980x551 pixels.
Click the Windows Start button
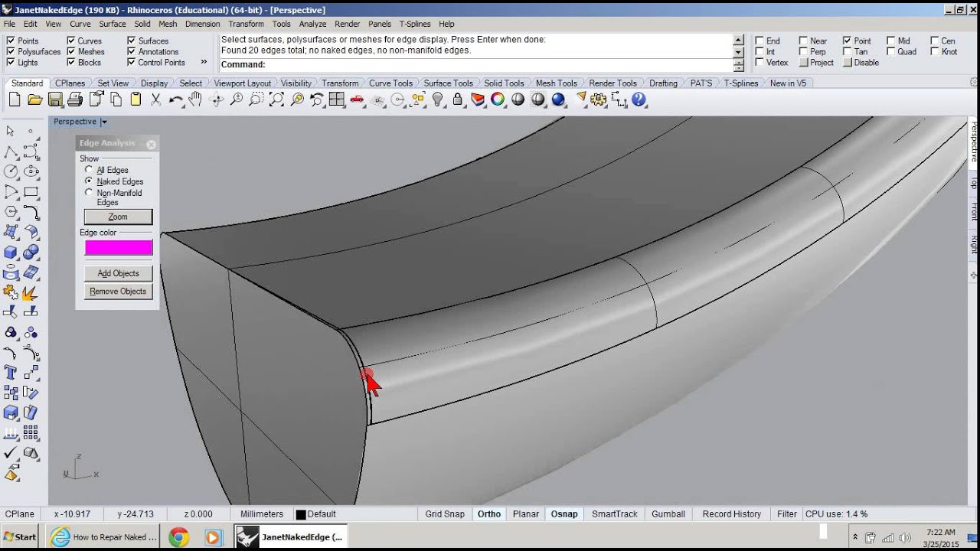20,536
